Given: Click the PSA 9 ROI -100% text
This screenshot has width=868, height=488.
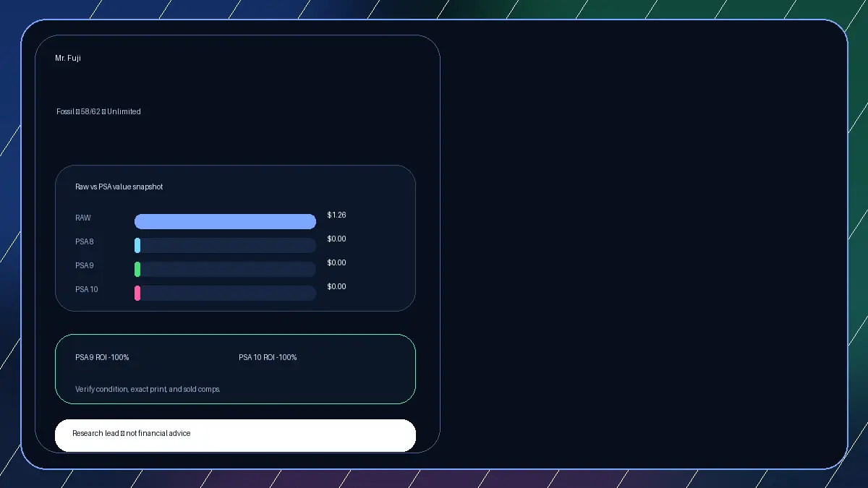Looking at the screenshot, I should (x=102, y=357).
